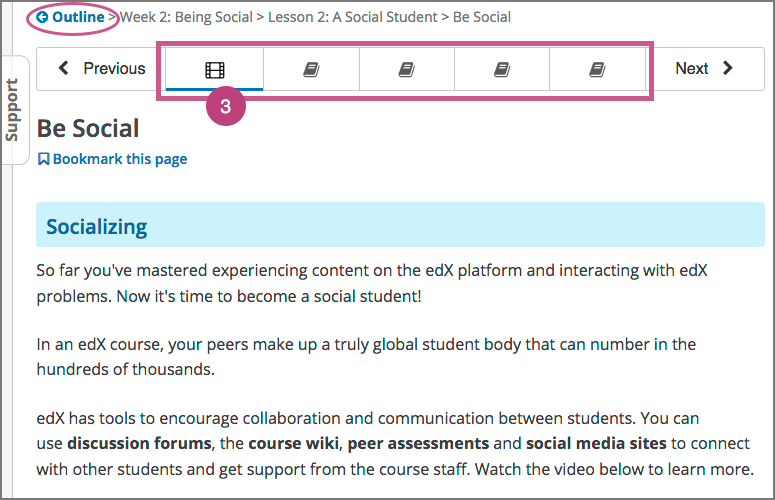
Task: Open the third book icon unit tab
Action: pos(502,70)
